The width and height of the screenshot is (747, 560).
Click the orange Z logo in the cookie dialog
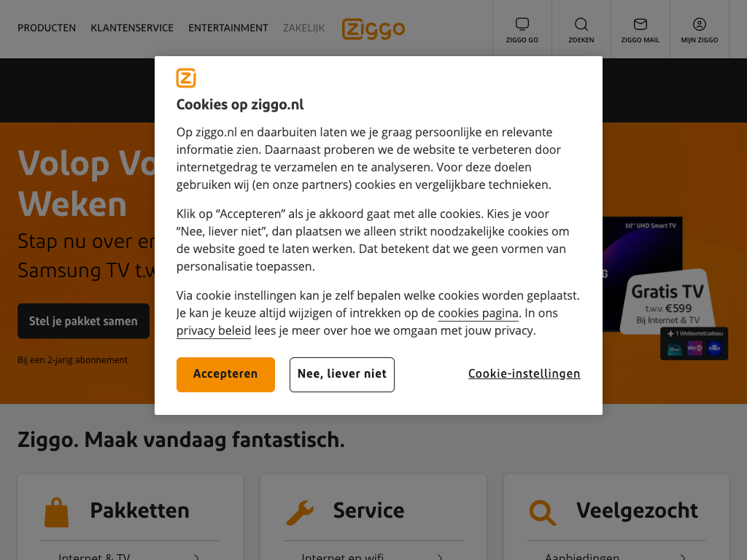pyautogui.click(x=186, y=78)
